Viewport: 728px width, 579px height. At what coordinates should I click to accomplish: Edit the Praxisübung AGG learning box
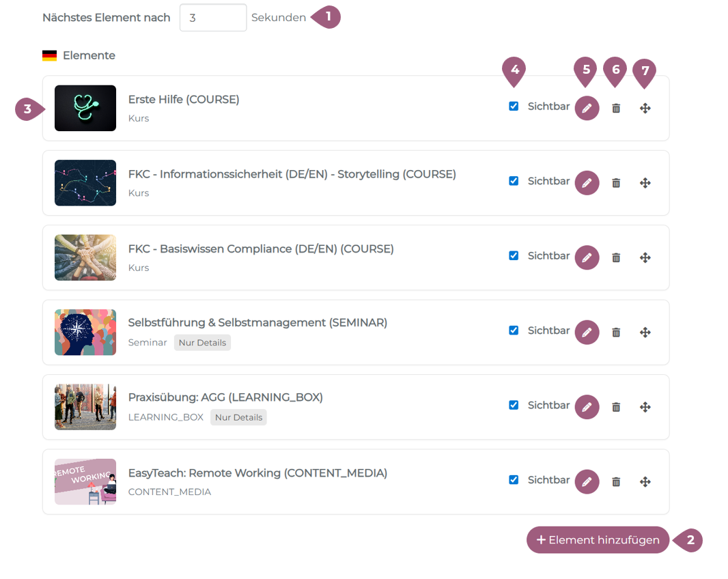coord(587,407)
